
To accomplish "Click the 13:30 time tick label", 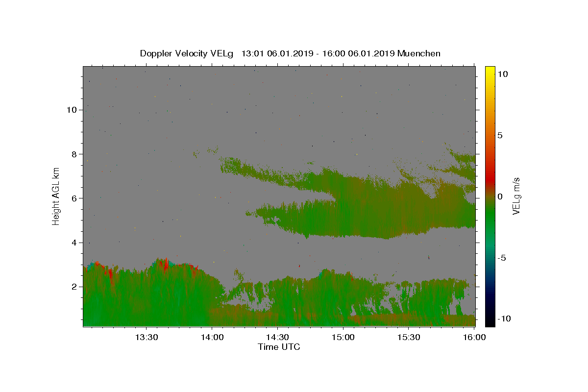I will coord(147,337).
